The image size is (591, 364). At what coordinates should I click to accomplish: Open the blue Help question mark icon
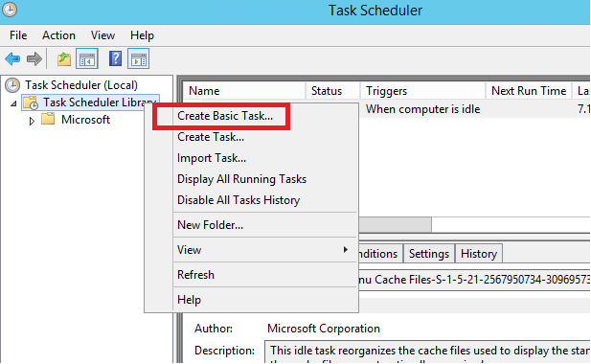[115, 58]
